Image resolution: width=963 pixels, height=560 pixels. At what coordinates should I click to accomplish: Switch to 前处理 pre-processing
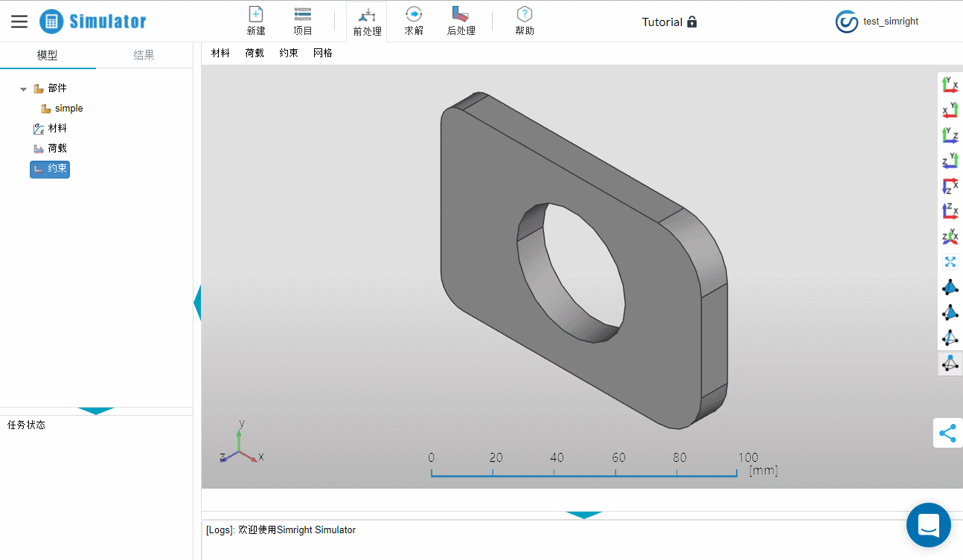[367, 22]
